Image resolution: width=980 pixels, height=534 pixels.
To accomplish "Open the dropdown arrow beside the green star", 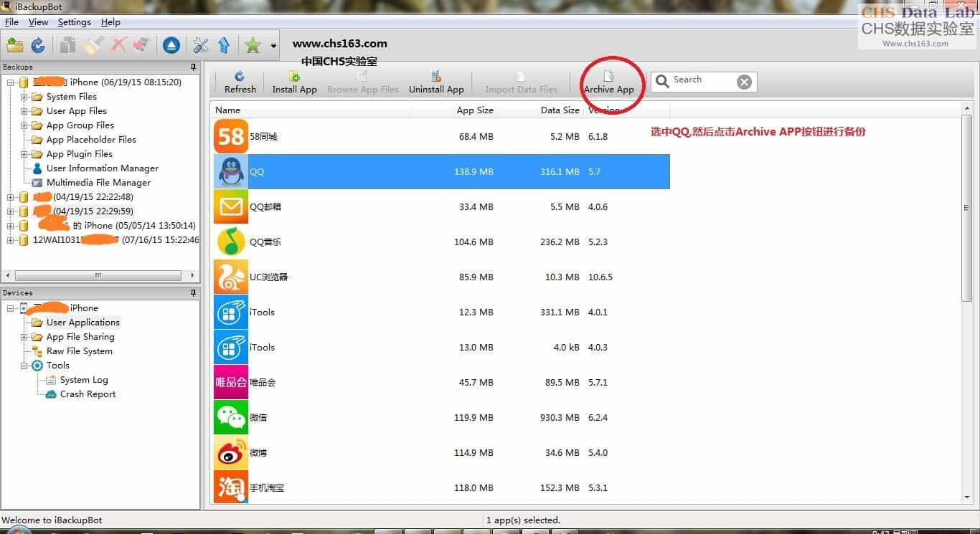I will pos(273,46).
